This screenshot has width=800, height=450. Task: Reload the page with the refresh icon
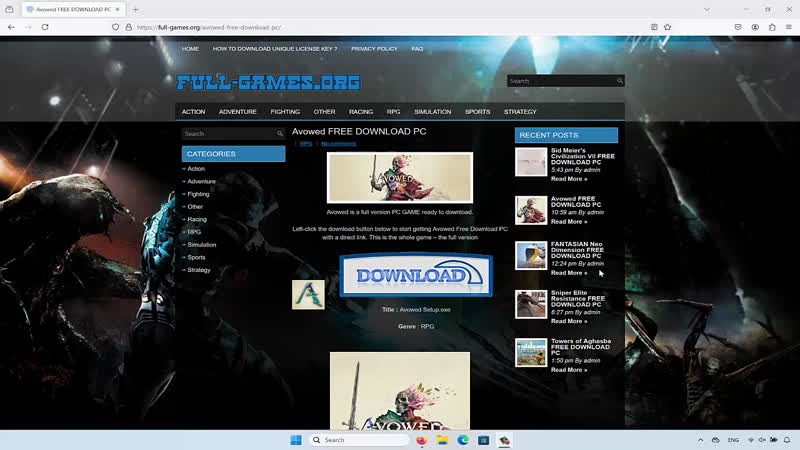(x=45, y=27)
